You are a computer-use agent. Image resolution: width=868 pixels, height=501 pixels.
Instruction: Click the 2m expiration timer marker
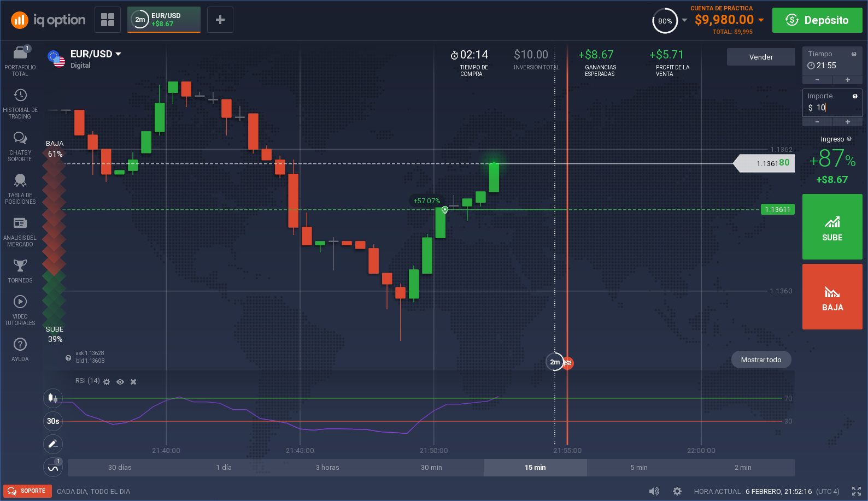[x=555, y=362]
